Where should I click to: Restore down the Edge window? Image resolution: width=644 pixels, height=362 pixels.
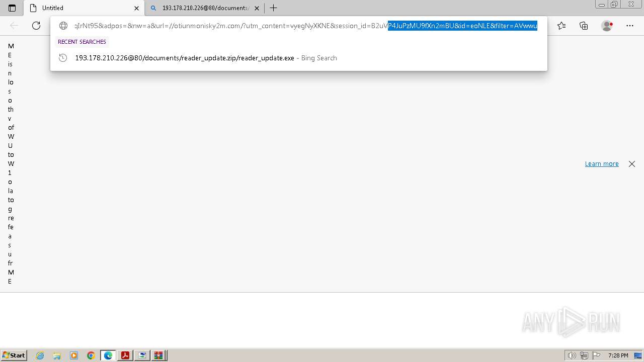pos(614,5)
